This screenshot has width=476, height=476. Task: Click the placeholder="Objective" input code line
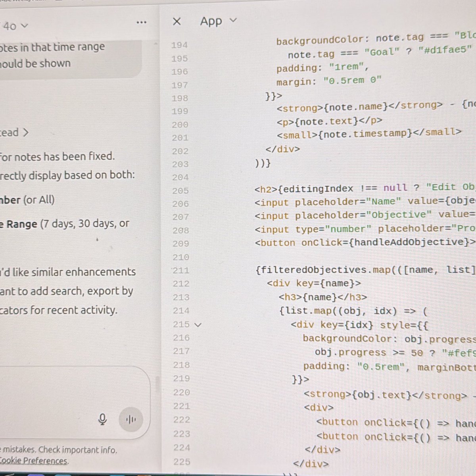(x=365, y=215)
